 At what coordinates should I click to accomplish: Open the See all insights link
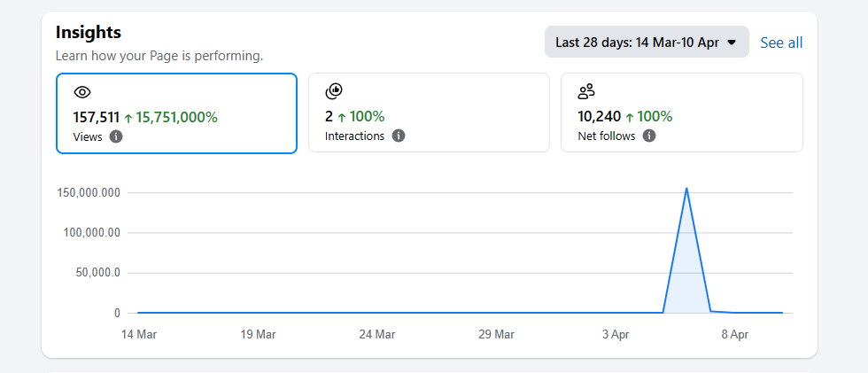click(x=781, y=43)
